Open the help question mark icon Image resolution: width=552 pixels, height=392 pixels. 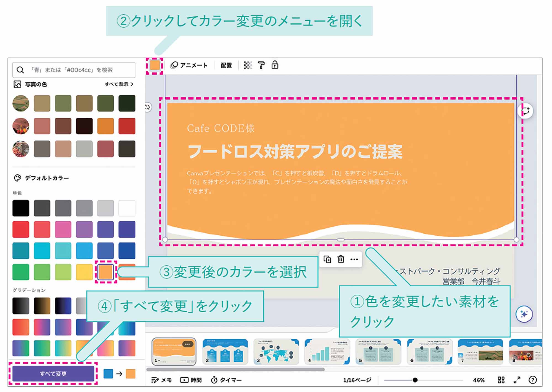click(533, 380)
